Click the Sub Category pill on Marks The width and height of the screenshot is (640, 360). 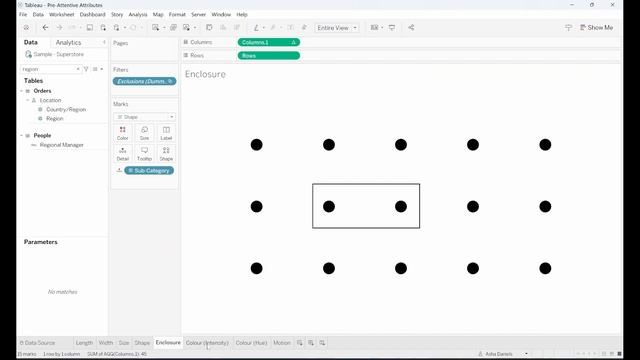[149, 170]
